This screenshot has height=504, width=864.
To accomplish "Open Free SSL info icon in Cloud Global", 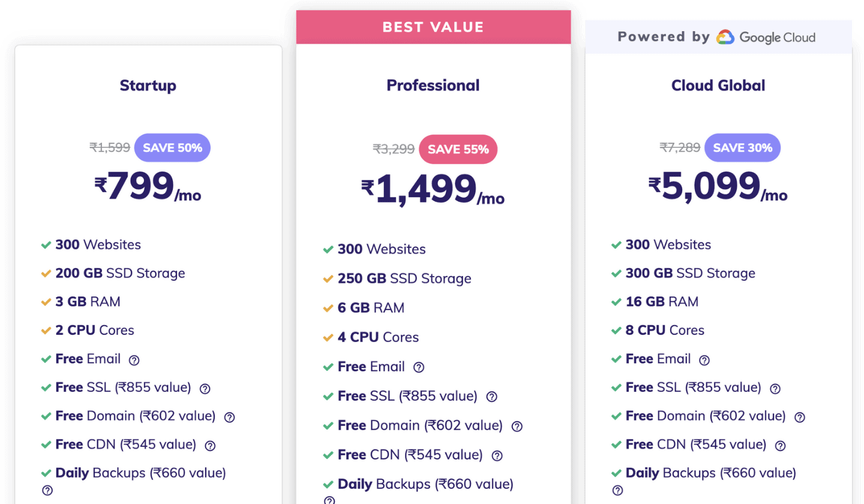I will click(775, 389).
